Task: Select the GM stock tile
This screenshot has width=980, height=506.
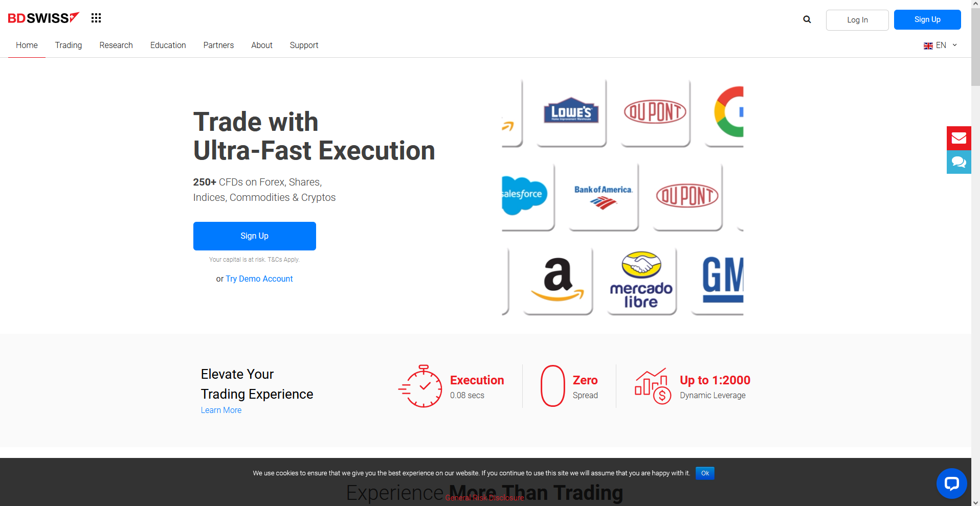Action: (717, 281)
